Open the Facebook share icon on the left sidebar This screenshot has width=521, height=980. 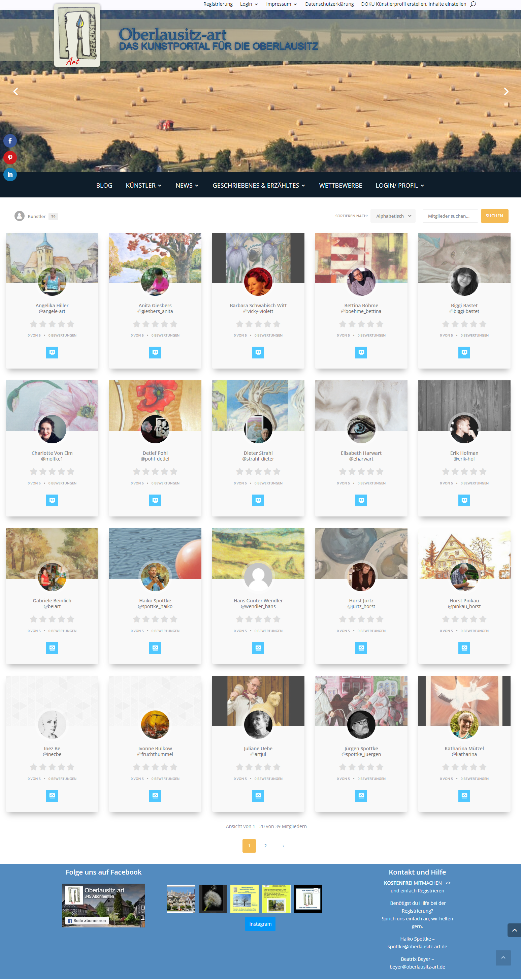coord(10,141)
